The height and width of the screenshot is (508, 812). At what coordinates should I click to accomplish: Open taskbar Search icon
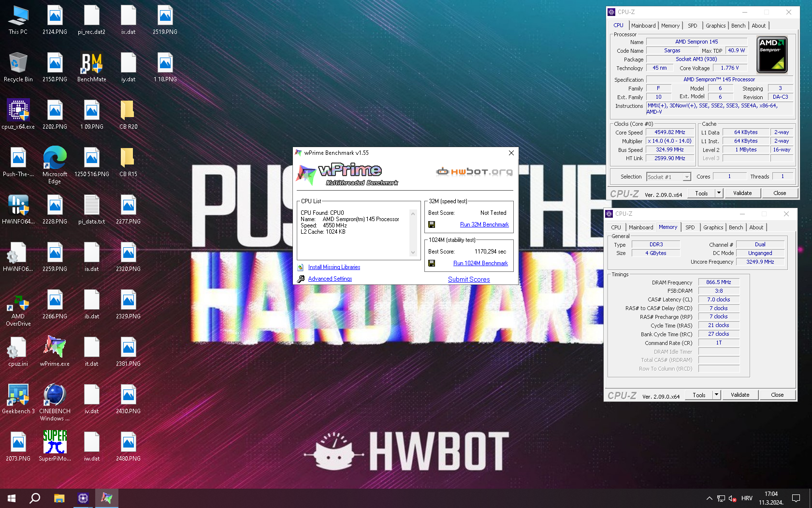[x=35, y=498]
